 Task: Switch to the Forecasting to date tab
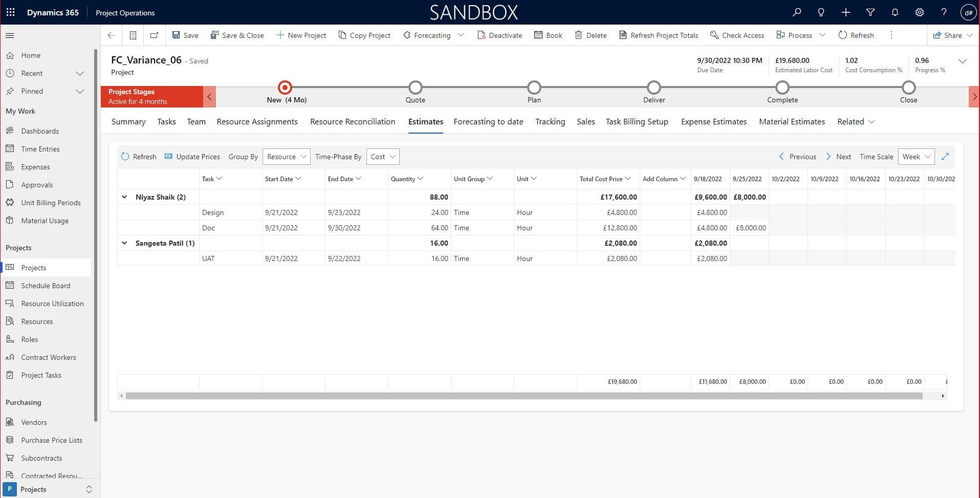(488, 122)
